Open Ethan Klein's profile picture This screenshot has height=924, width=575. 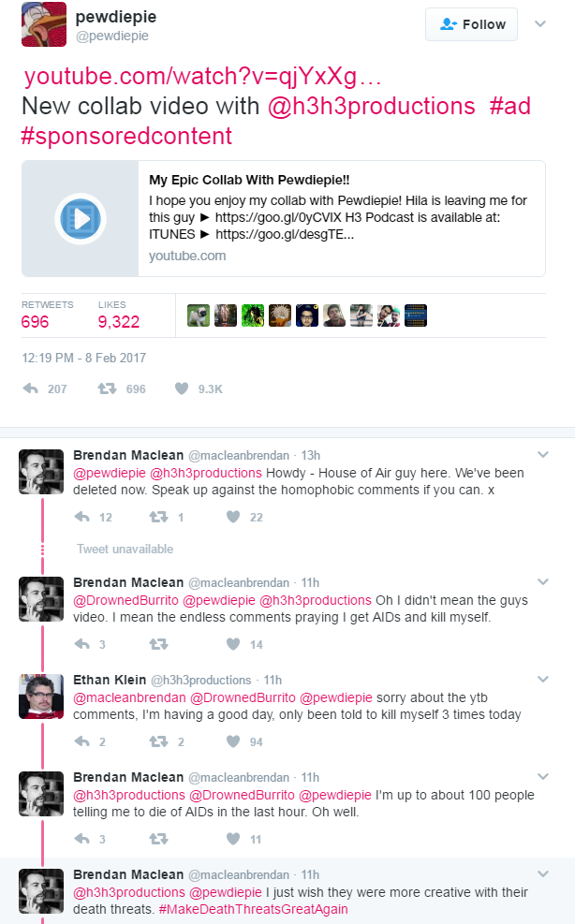point(41,697)
